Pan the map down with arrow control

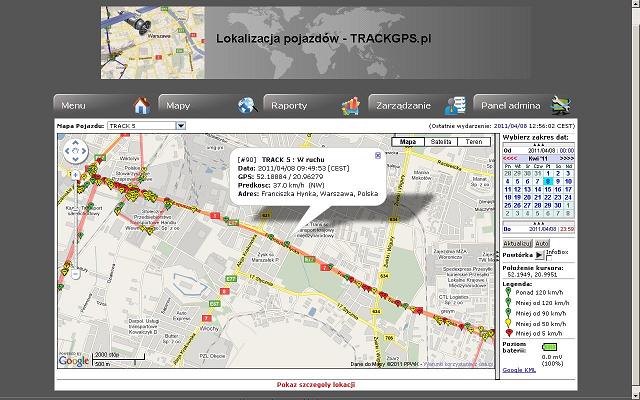point(76,159)
